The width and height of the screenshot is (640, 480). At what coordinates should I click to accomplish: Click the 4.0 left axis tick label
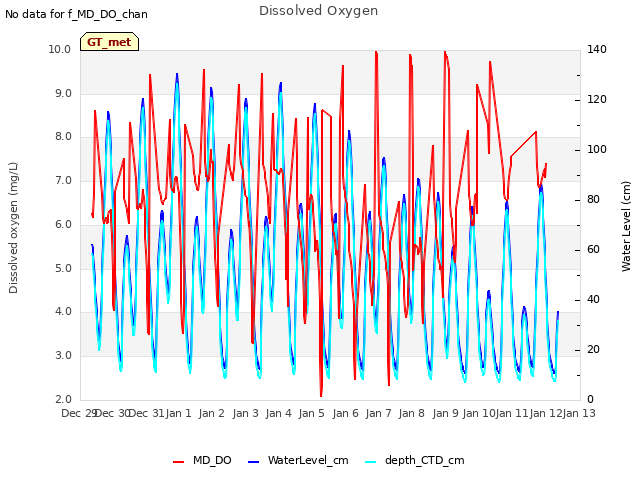(x=63, y=312)
